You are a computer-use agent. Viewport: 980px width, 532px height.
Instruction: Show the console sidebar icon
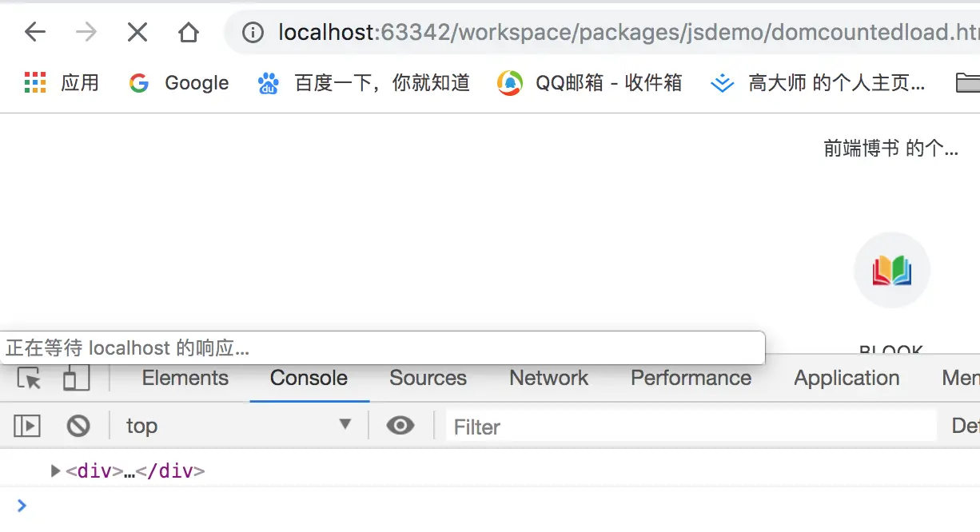26,426
